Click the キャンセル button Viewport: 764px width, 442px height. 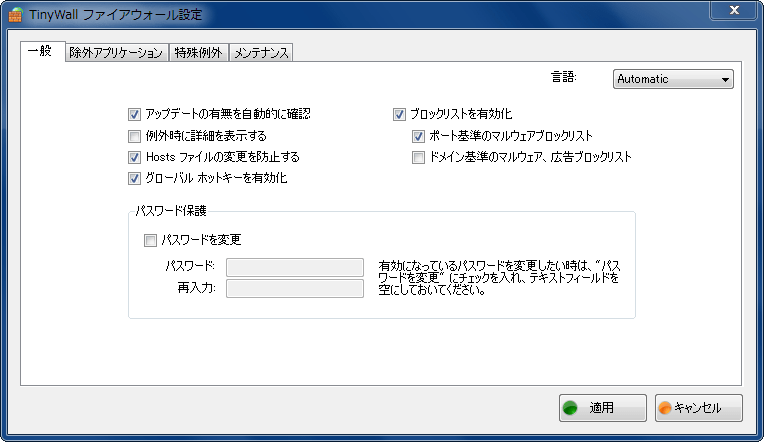click(699, 408)
